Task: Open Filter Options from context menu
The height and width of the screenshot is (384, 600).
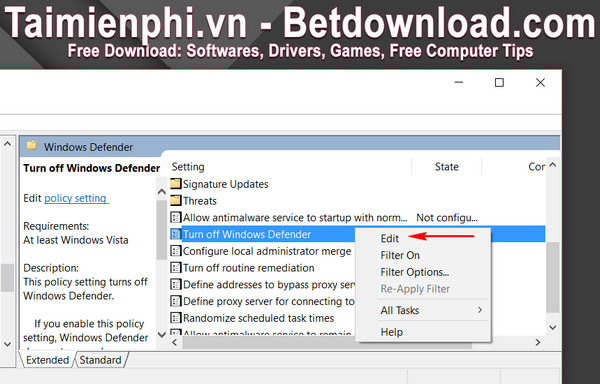Action: click(414, 272)
